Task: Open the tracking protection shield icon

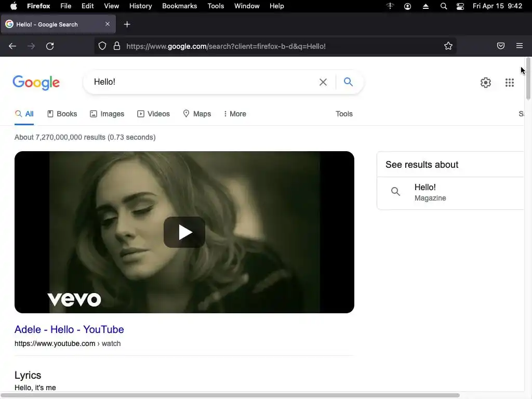Action: (102, 46)
